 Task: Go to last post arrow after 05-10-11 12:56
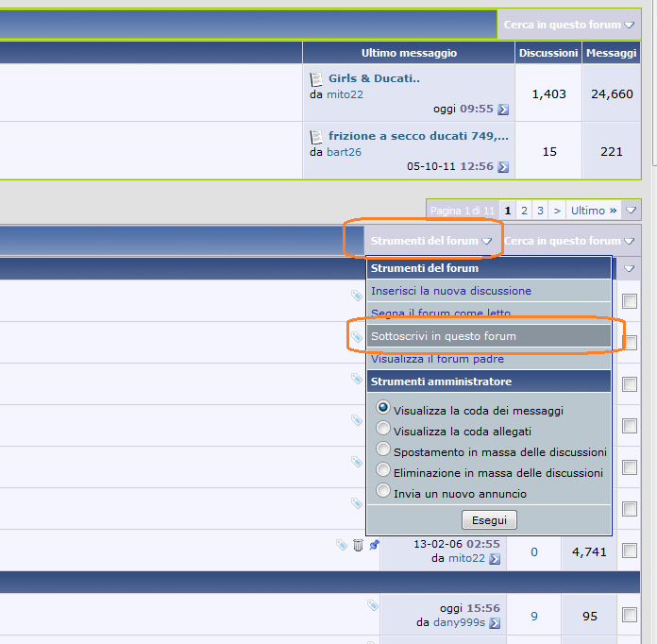pyautogui.click(x=503, y=167)
